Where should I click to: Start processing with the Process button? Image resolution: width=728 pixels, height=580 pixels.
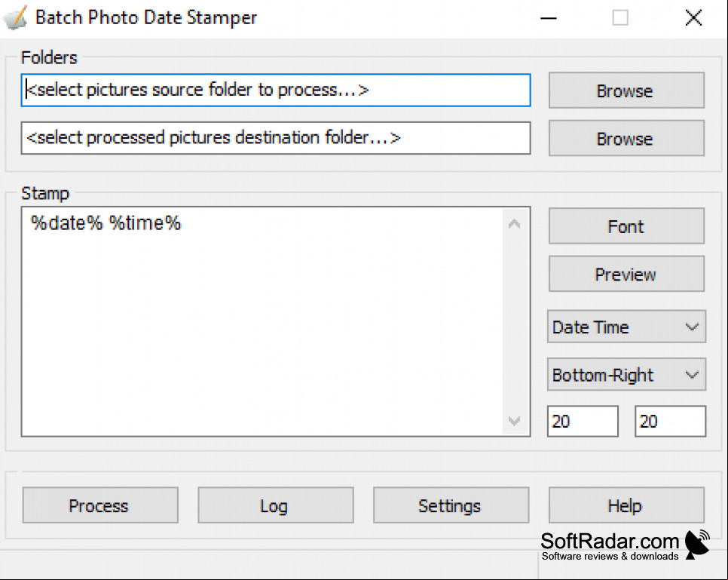100,505
